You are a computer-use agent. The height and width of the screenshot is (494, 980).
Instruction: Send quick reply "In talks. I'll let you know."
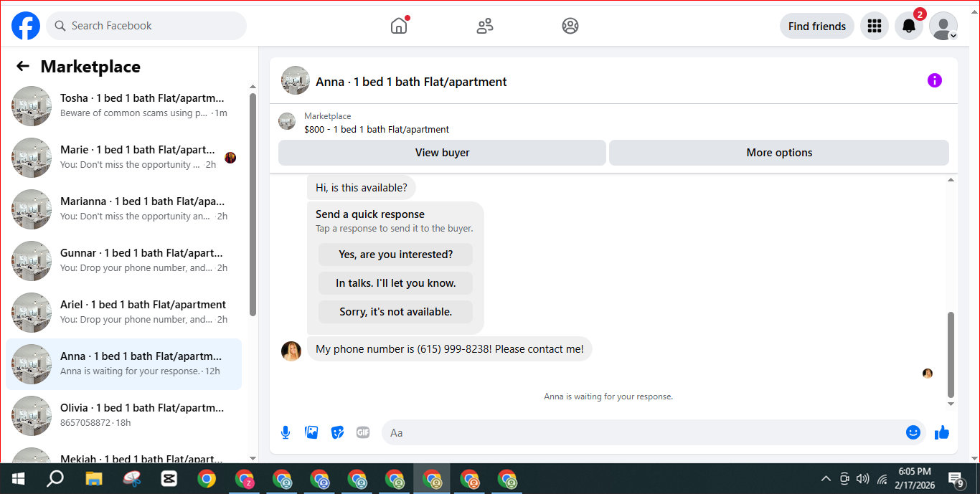395,282
